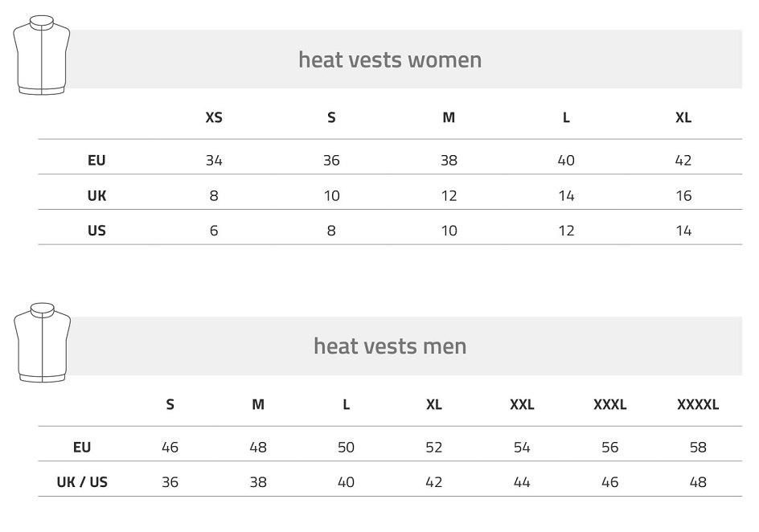Click the women's vest icon
The width and height of the screenshot is (759, 532).
[42, 55]
